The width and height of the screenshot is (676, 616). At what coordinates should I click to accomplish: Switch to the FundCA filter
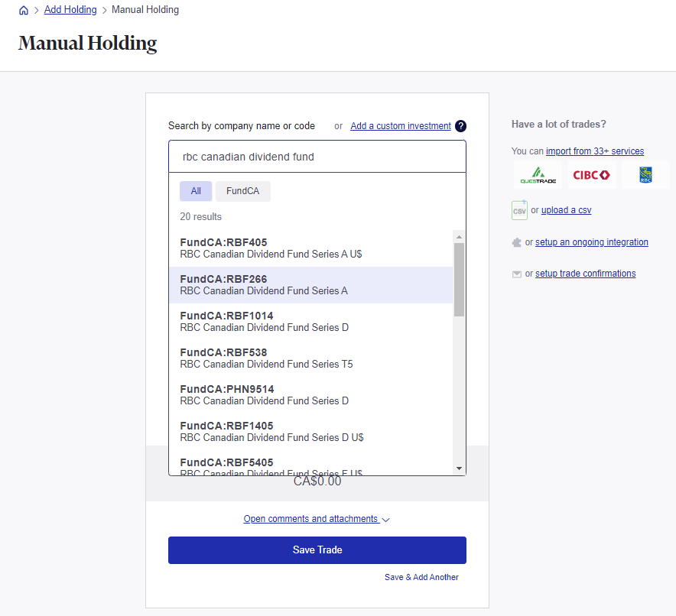[242, 190]
